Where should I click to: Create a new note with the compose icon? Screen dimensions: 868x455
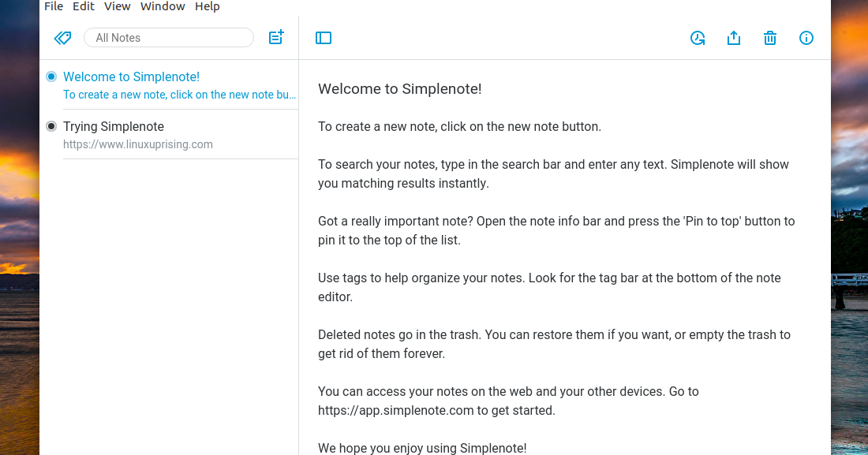click(x=276, y=37)
